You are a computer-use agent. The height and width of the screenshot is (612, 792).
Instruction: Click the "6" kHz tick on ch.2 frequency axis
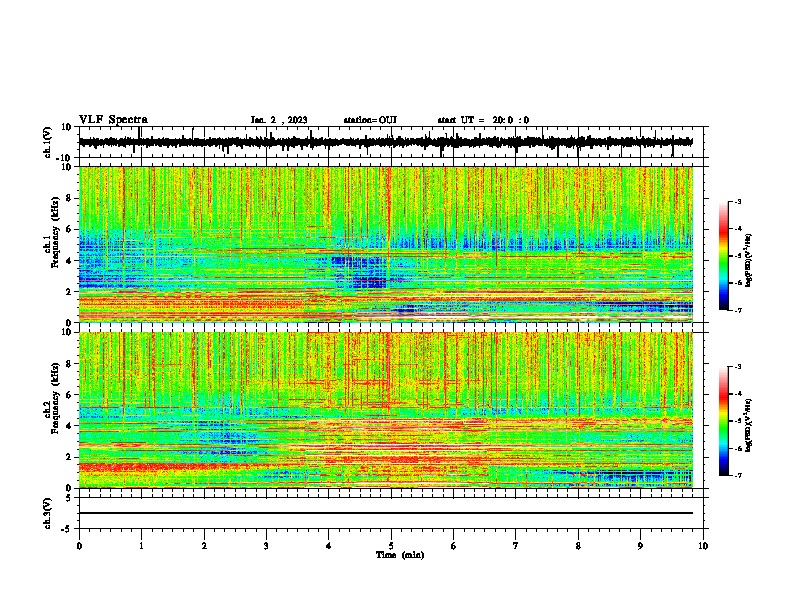click(x=70, y=395)
